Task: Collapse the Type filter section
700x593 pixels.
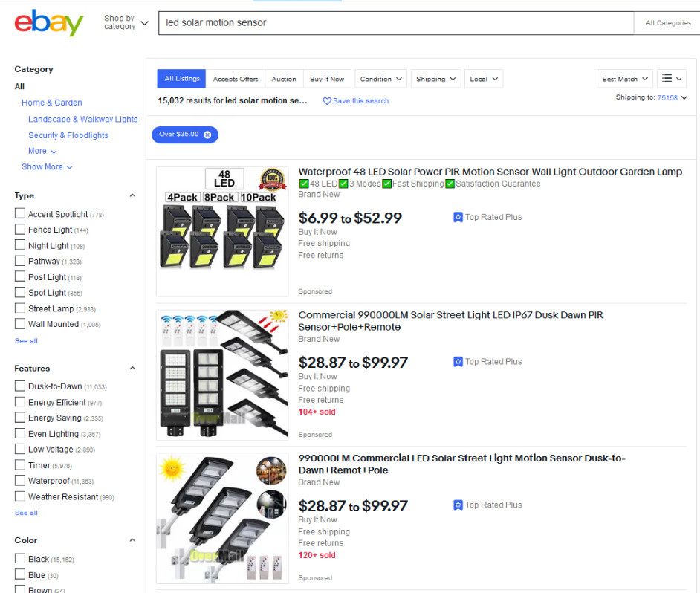Action: [132, 195]
